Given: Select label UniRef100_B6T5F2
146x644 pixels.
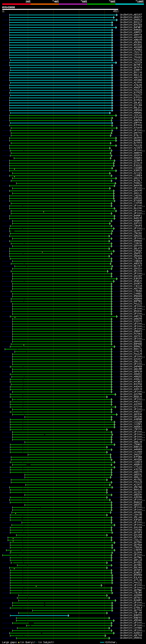Looking at the screenshot, I should (x=131, y=65).
